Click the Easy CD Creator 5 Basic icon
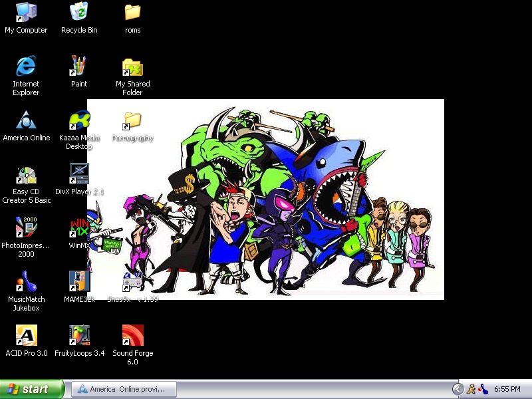This screenshot has width=532, height=399. pos(26,174)
